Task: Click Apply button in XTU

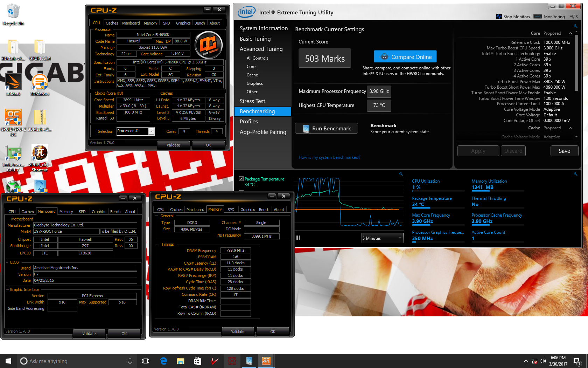Action: click(x=478, y=151)
